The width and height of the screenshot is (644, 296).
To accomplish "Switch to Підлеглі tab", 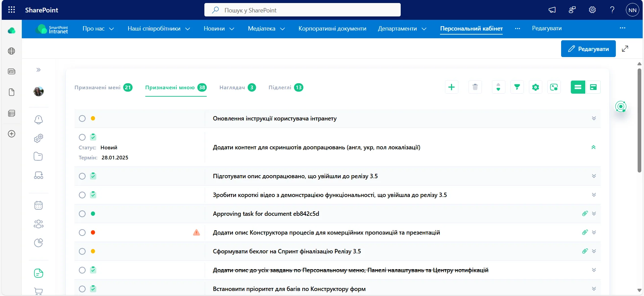I will [286, 88].
